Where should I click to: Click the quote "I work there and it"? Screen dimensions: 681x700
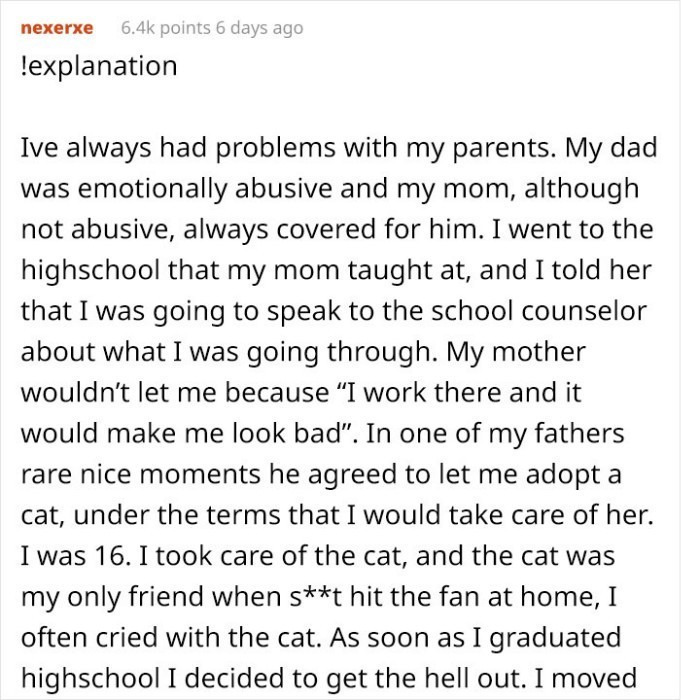tap(481, 393)
